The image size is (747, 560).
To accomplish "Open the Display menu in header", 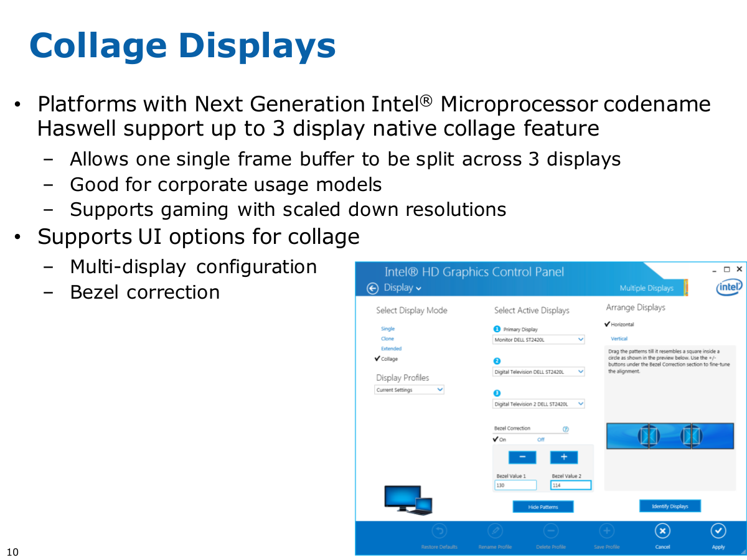I will [x=402, y=287].
